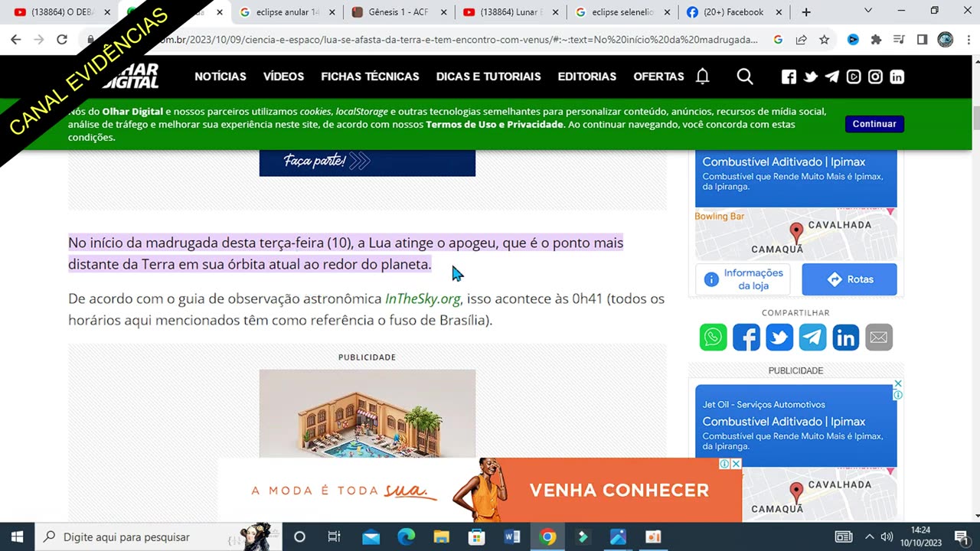Toggle the Chrome side panel icon
Screen dimensions: 980x551
click(x=922, y=40)
